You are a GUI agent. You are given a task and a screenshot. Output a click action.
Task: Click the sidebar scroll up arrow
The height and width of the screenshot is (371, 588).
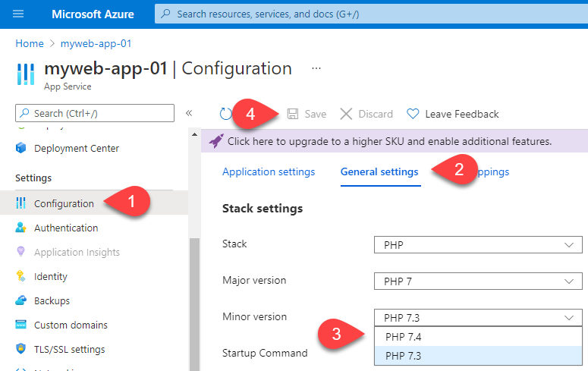(194, 134)
